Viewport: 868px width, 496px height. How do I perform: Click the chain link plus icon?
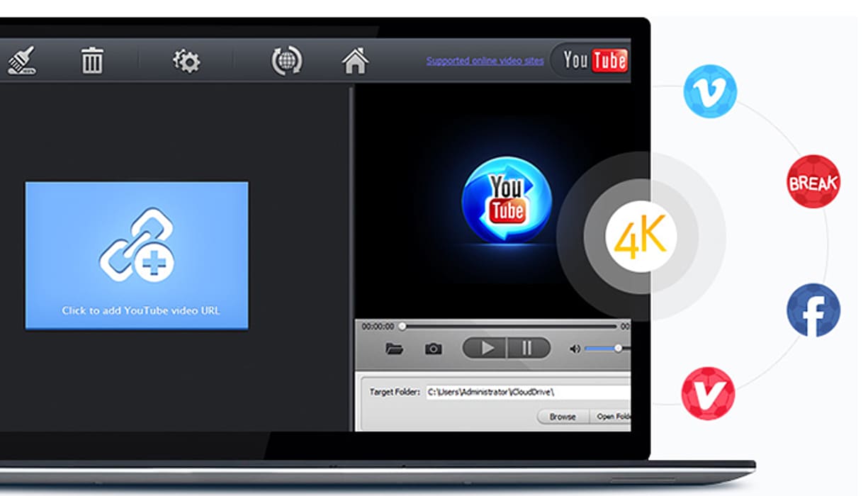[137, 244]
